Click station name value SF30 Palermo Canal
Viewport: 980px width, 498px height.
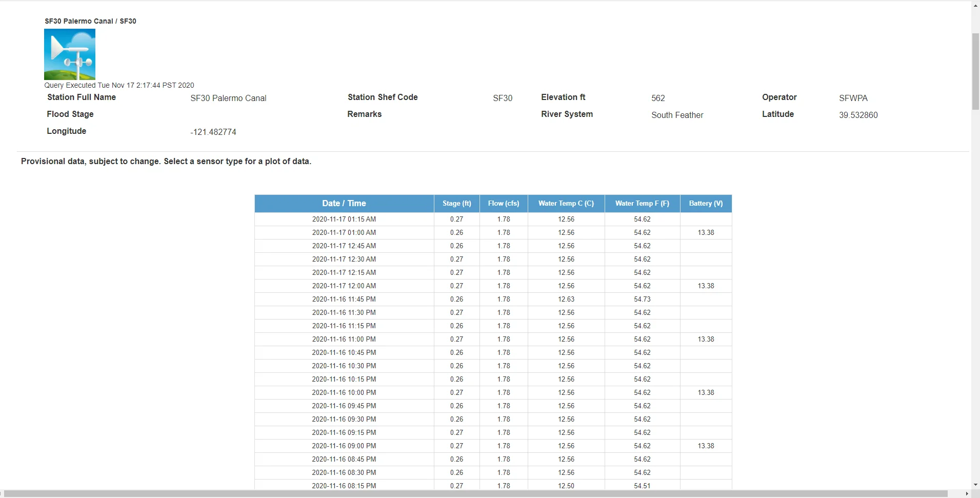click(x=228, y=98)
